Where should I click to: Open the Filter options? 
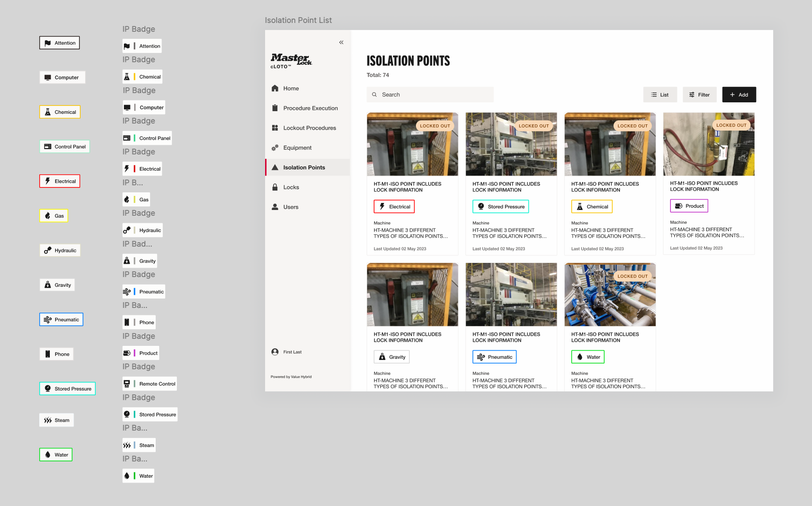point(700,94)
